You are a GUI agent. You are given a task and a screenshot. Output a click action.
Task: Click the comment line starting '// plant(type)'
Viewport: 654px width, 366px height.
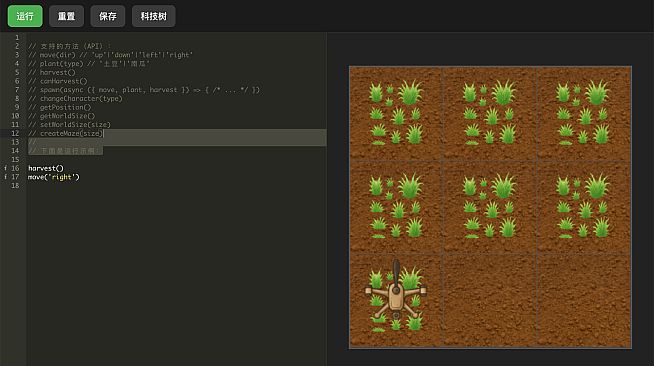tap(89, 63)
